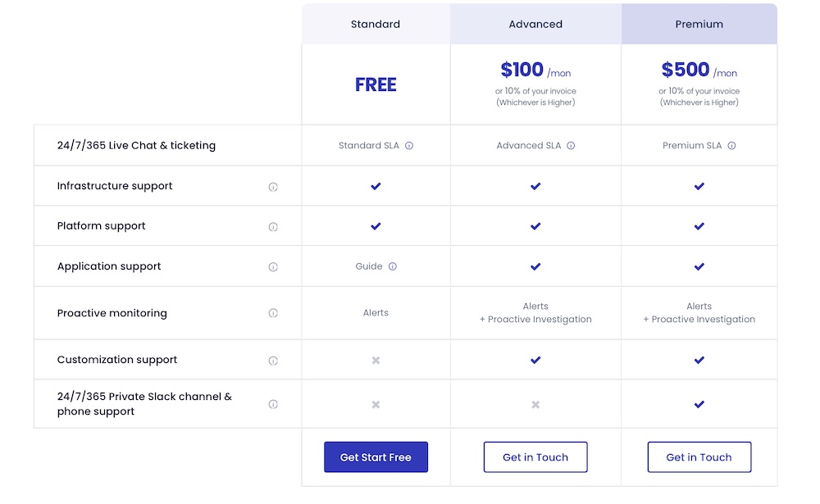Click info icon next to Advanced SLA
Image resolution: width=820 pixels, height=504 pixels.
tap(571, 146)
